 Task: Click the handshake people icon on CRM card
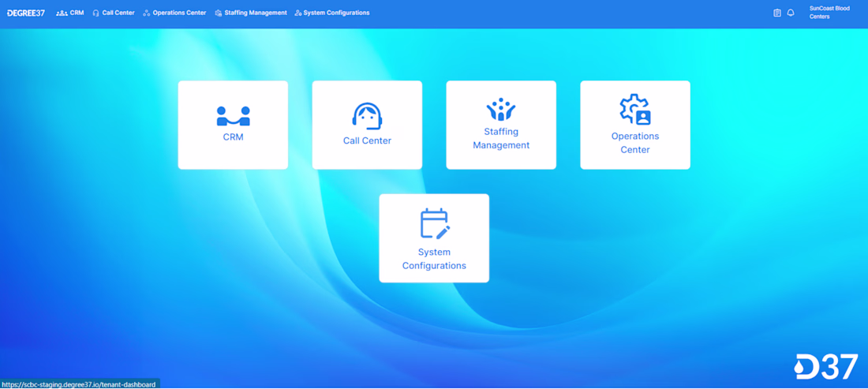(233, 116)
